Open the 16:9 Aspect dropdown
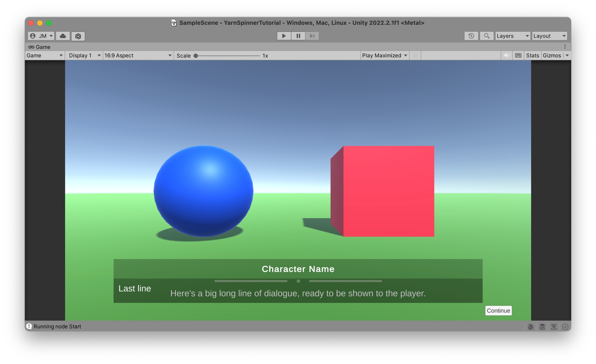Image resolution: width=596 pixels, height=364 pixels. (138, 55)
